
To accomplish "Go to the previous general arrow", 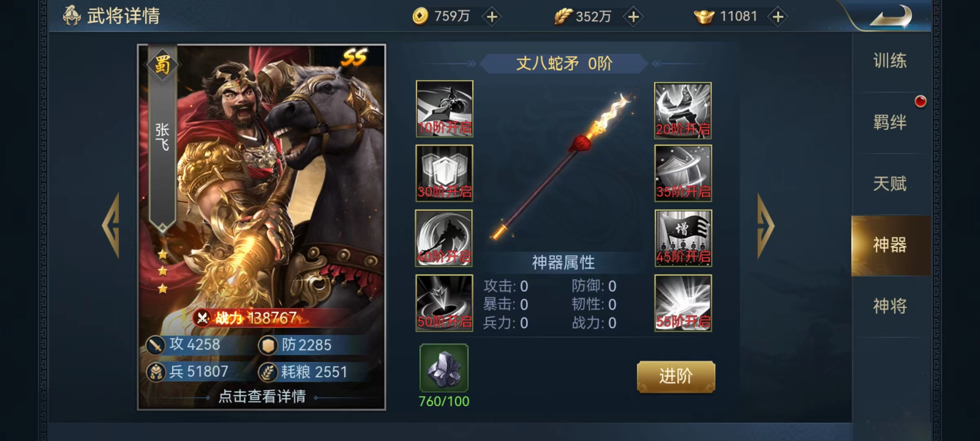I will (x=111, y=225).
